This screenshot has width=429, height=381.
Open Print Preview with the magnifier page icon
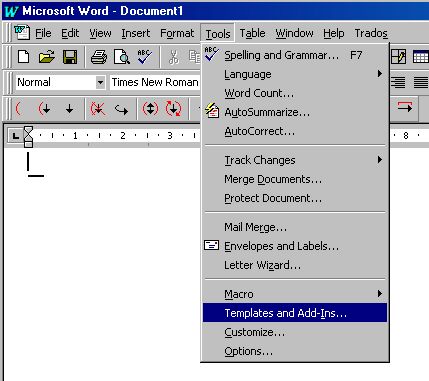point(122,57)
